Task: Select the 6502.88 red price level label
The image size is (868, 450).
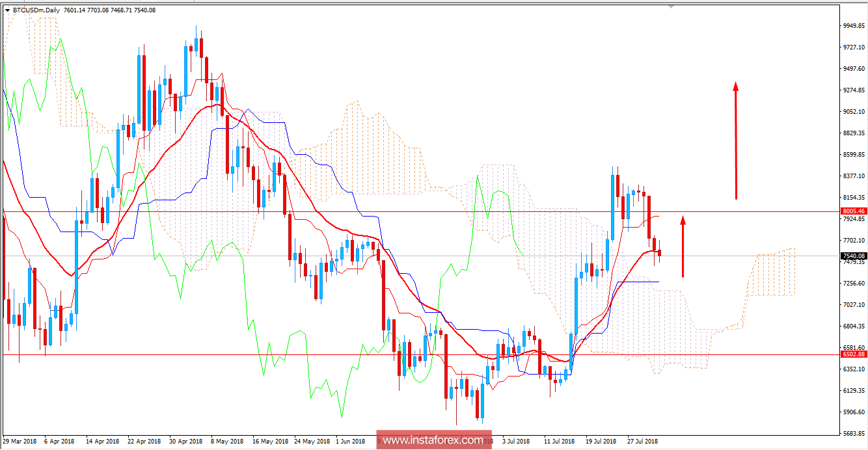Action: [x=853, y=354]
